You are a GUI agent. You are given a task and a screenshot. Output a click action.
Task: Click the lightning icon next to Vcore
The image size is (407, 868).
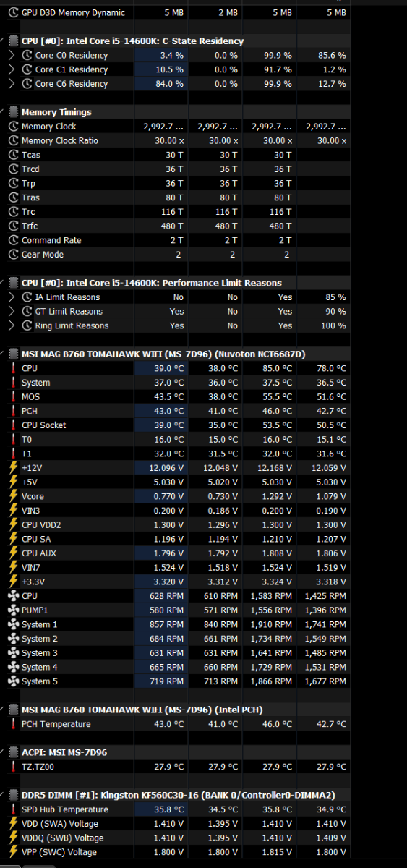coord(12,497)
